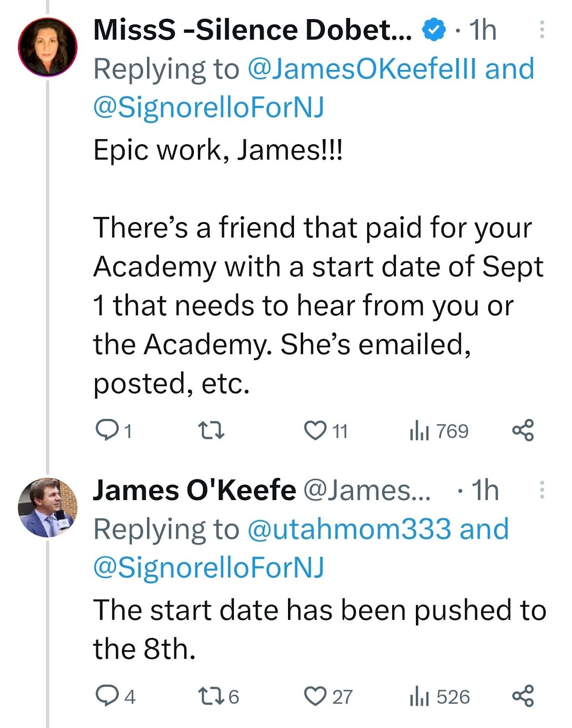Open MissS -Silence Dobet display name
This screenshot has width=572, height=728.
[253, 30]
